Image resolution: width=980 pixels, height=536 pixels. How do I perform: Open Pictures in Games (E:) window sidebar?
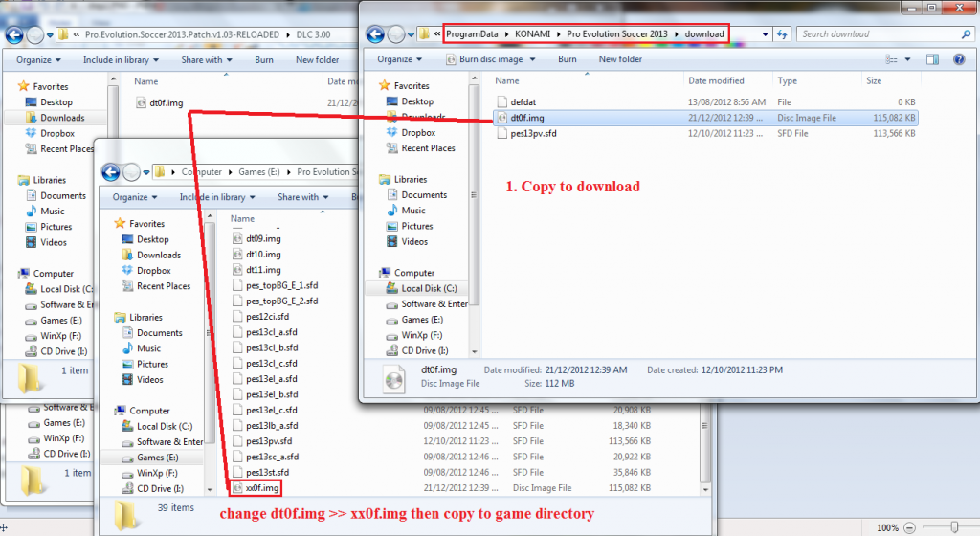[145, 364]
